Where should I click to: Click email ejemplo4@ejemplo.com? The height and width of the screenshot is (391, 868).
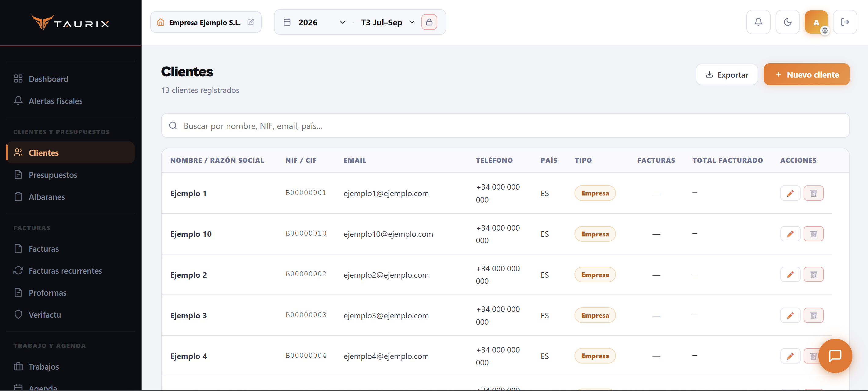pos(386,356)
